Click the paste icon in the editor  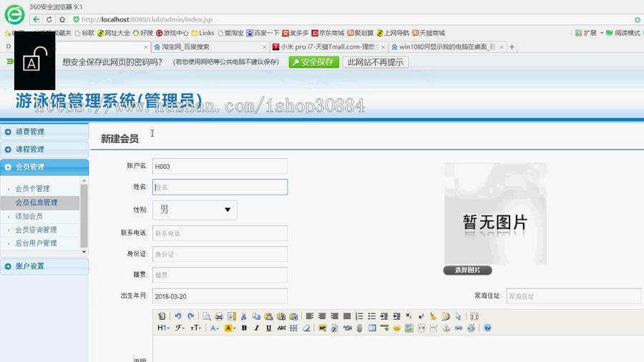pos(268,316)
